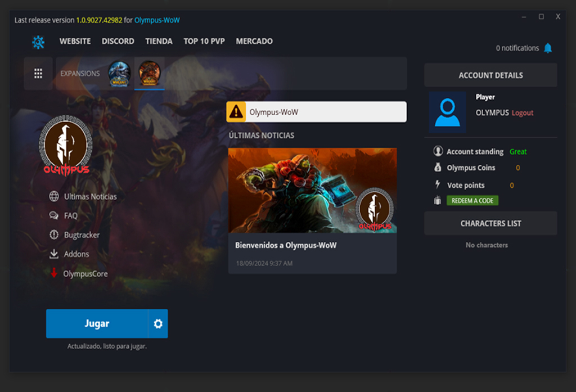This screenshot has height=392, width=576.
Task: Click the blue gear logo icon
Action: [38, 42]
